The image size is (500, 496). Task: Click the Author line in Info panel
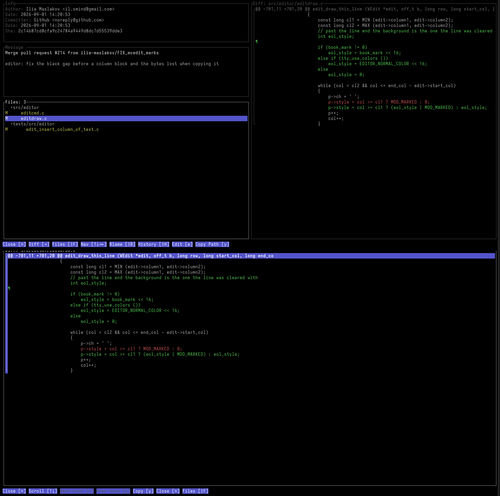[x=60, y=9]
